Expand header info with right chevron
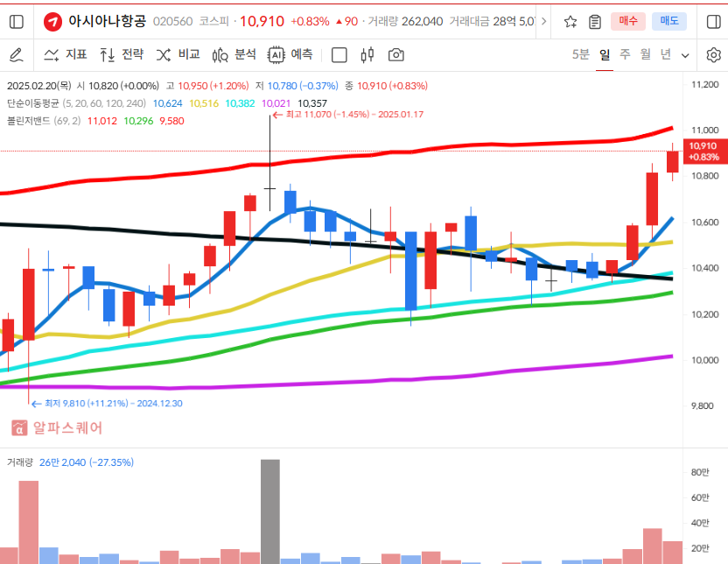This screenshot has width=728, height=564. (x=543, y=21)
